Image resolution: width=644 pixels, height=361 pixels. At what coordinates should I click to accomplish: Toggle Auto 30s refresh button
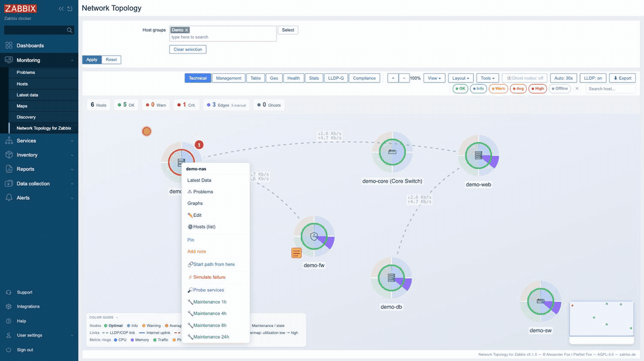(563, 78)
